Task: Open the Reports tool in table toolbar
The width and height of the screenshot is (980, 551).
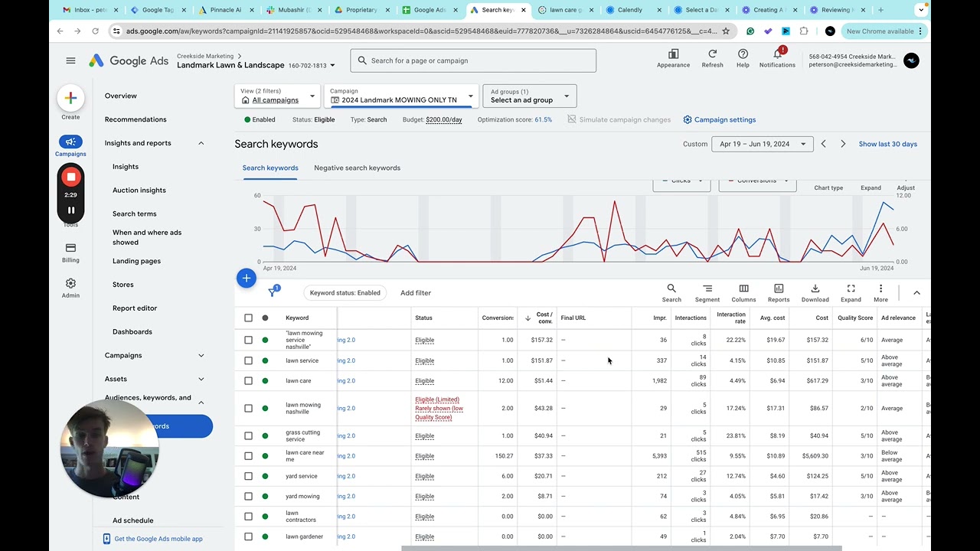Action: (x=779, y=289)
